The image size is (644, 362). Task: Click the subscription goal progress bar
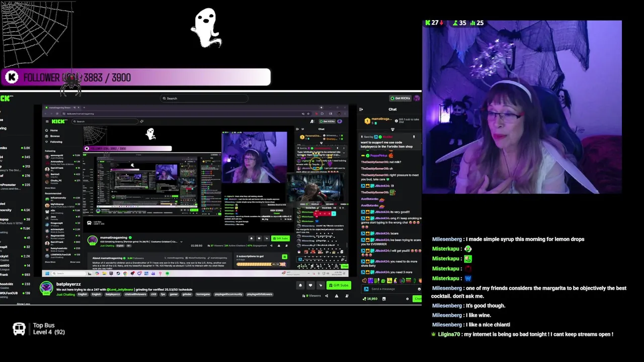(261, 264)
